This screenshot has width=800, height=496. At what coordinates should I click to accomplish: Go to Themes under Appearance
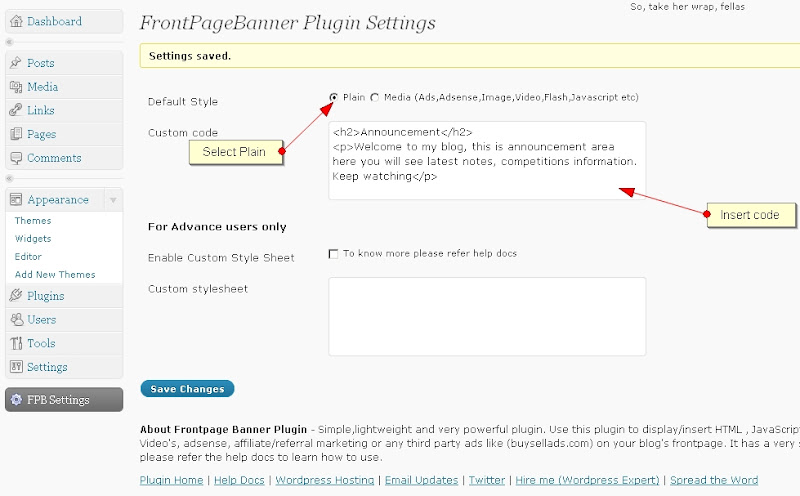pos(33,220)
